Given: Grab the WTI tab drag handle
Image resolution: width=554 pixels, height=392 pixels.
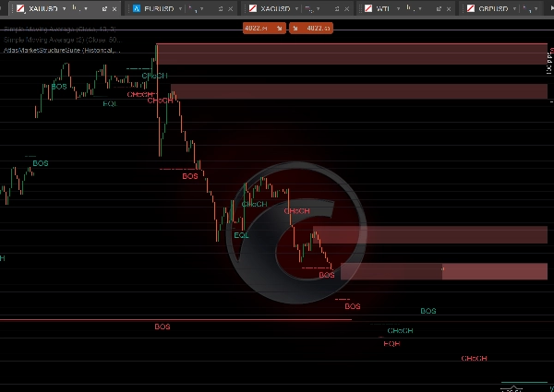Looking at the screenshot, I should tap(360, 9).
